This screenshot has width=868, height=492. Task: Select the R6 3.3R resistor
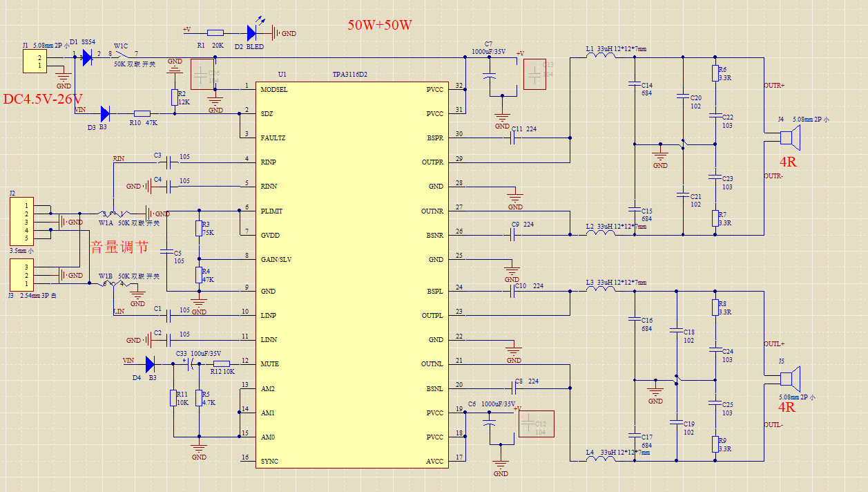click(715, 74)
